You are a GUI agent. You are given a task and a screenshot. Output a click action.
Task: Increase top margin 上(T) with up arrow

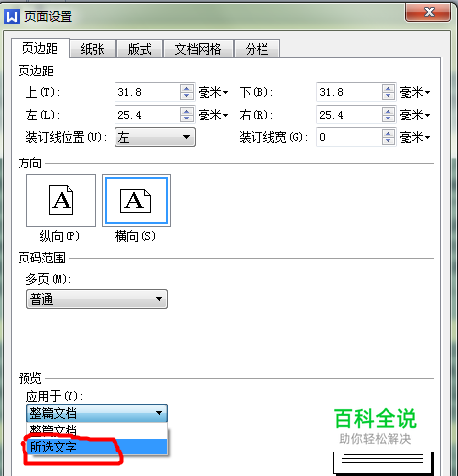click(x=187, y=88)
